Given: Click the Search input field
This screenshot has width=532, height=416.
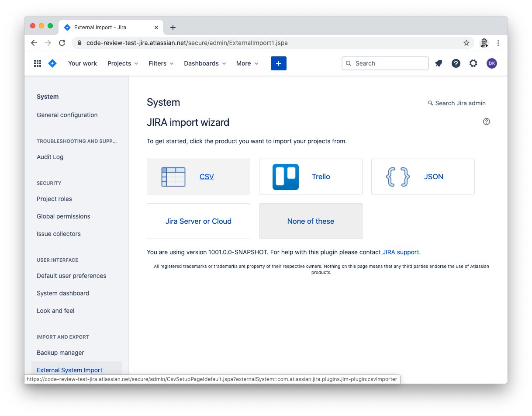Looking at the screenshot, I should pyautogui.click(x=385, y=63).
